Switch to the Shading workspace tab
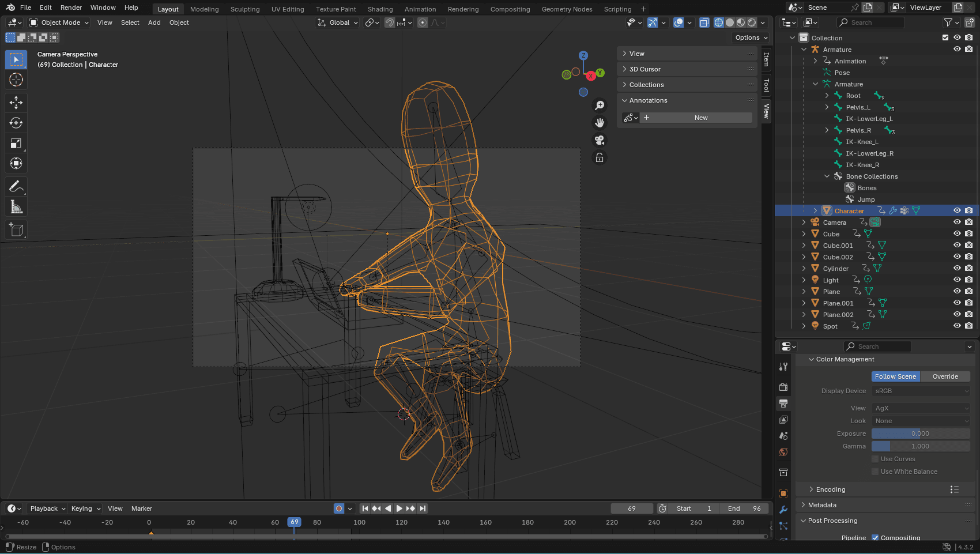This screenshot has width=980, height=554. tap(380, 9)
